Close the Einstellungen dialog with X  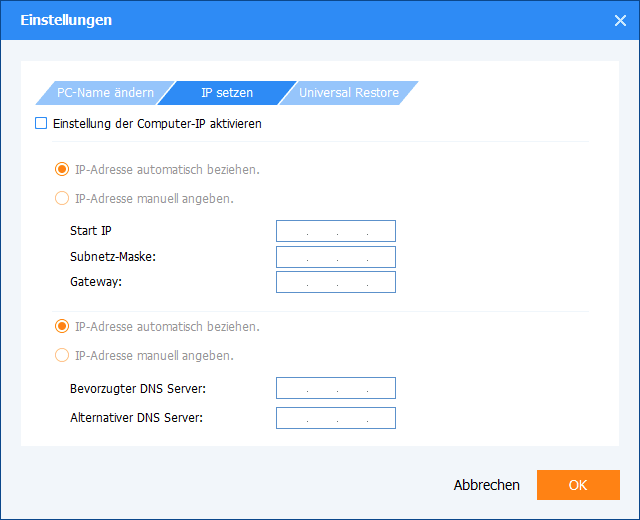tap(619, 20)
